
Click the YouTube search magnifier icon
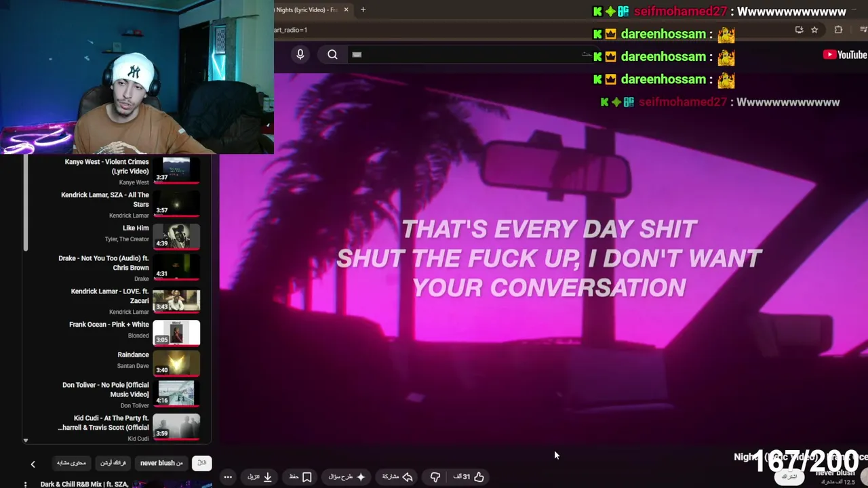(332, 54)
